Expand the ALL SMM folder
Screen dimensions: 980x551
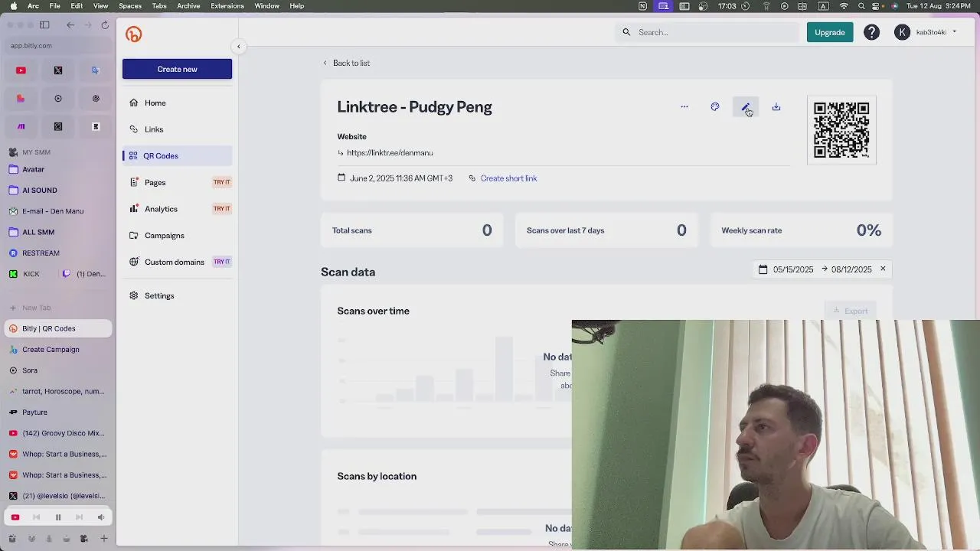click(x=58, y=232)
